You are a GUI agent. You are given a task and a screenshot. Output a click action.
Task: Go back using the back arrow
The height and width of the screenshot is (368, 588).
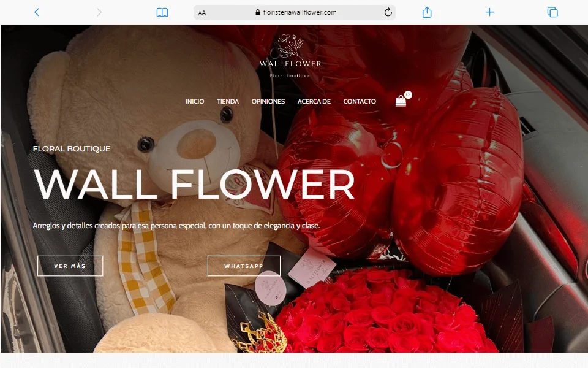[37, 12]
